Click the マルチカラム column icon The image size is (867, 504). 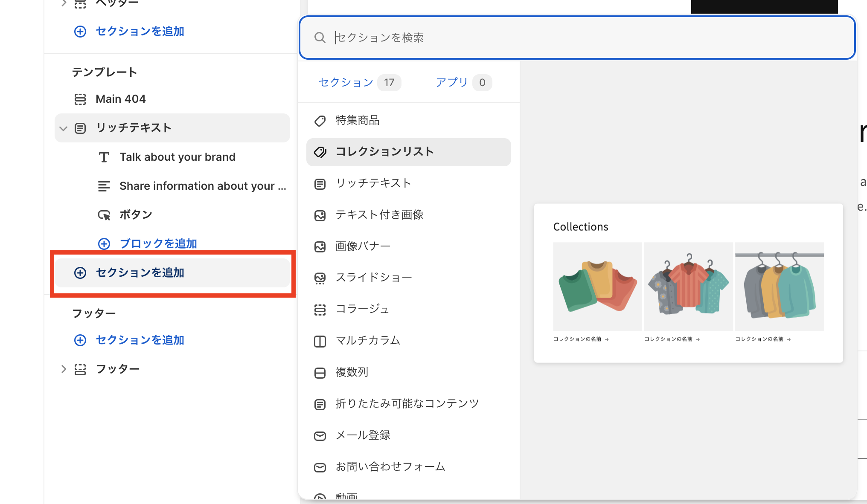click(320, 341)
